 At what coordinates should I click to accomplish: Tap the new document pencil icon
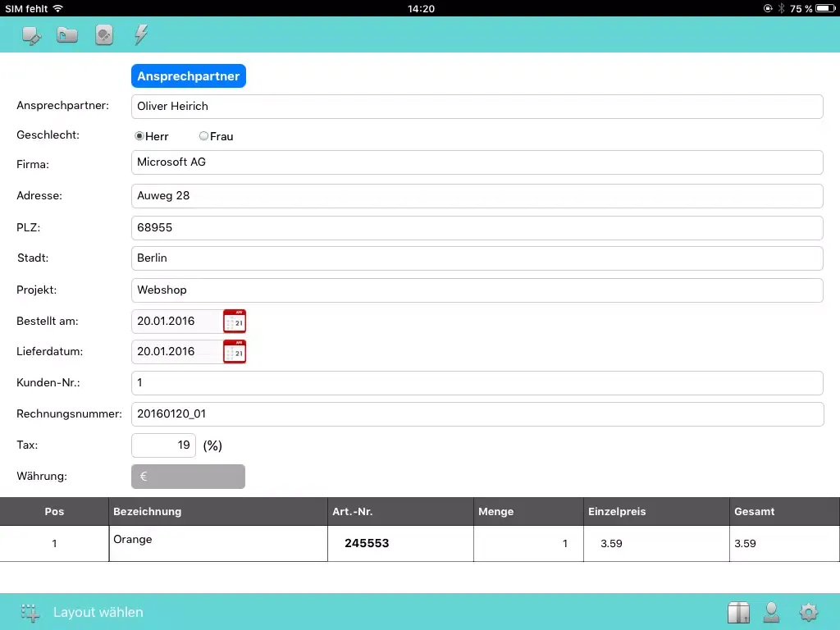32,35
